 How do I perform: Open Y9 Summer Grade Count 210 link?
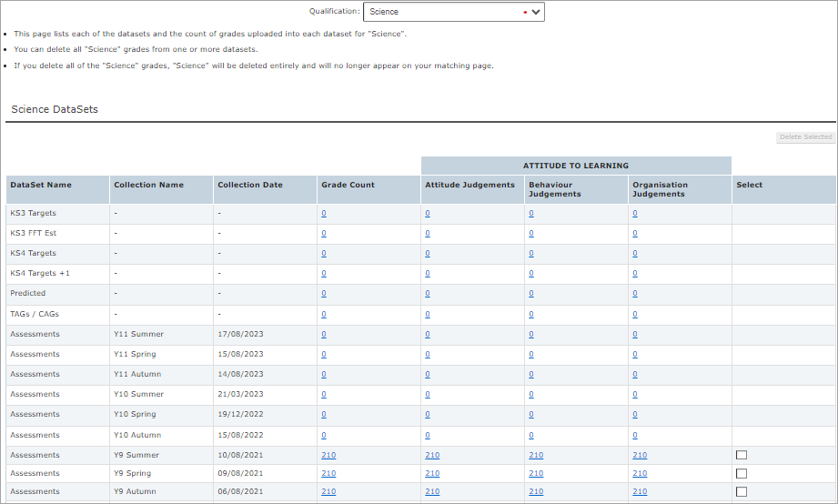328,455
